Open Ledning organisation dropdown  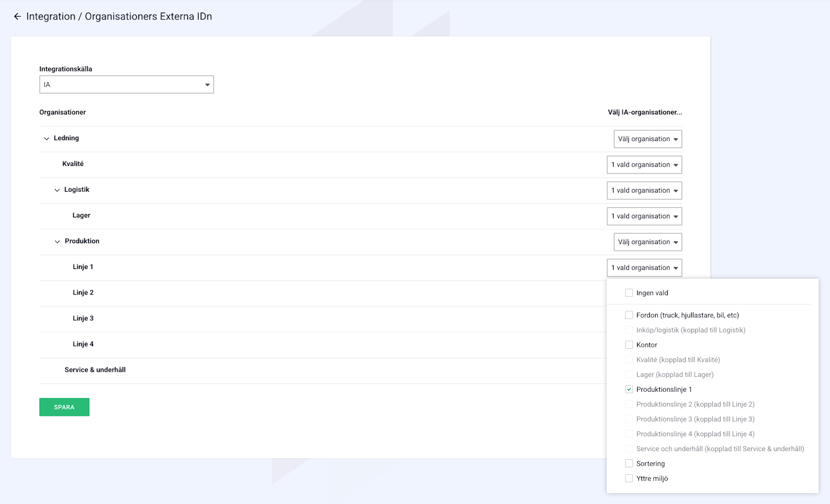(x=648, y=139)
